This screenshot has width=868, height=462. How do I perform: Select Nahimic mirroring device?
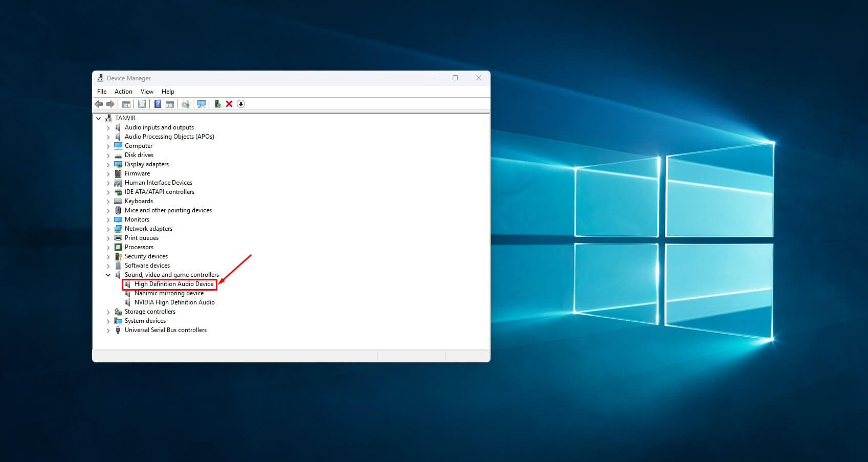(169, 293)
